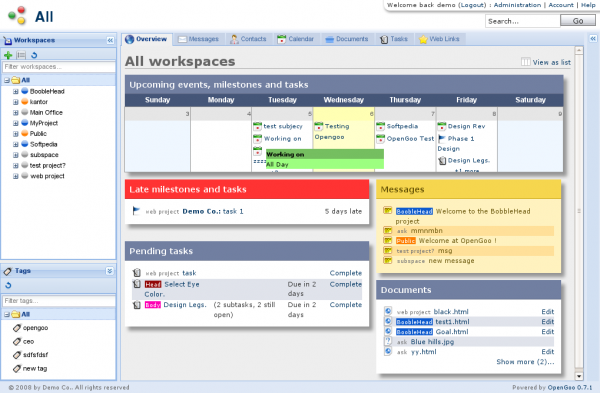Expand the right side panel arrow
The image size is (600, 393).
tap(593, 39)
